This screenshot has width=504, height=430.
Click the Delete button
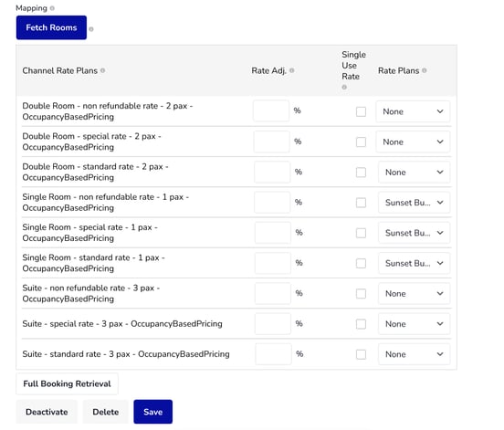tap(105, 412)
